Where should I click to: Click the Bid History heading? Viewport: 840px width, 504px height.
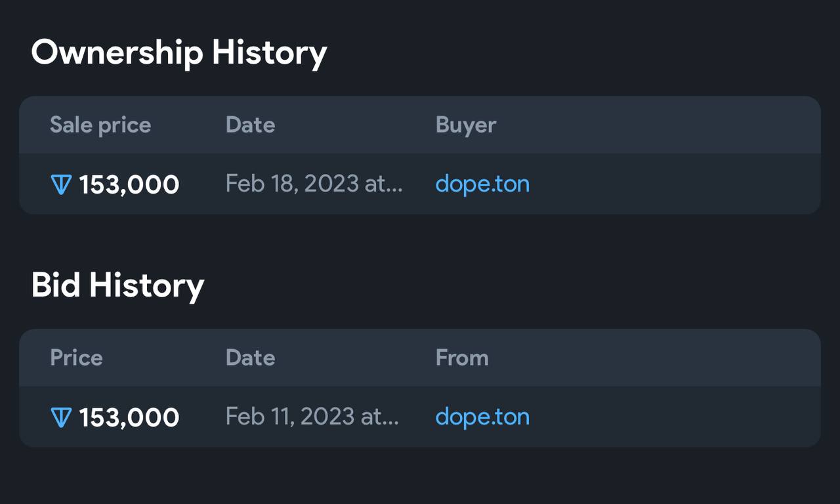[117, 285]
